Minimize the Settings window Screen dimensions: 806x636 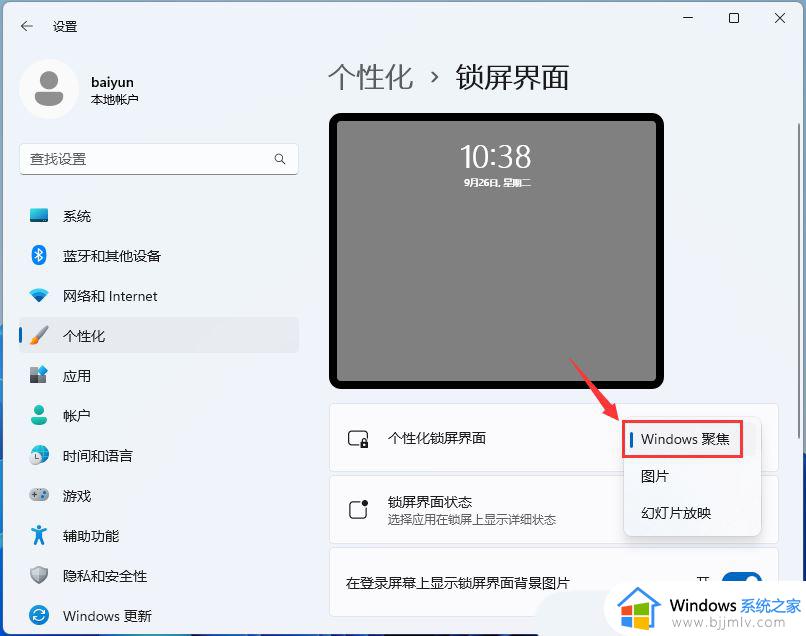688,18
